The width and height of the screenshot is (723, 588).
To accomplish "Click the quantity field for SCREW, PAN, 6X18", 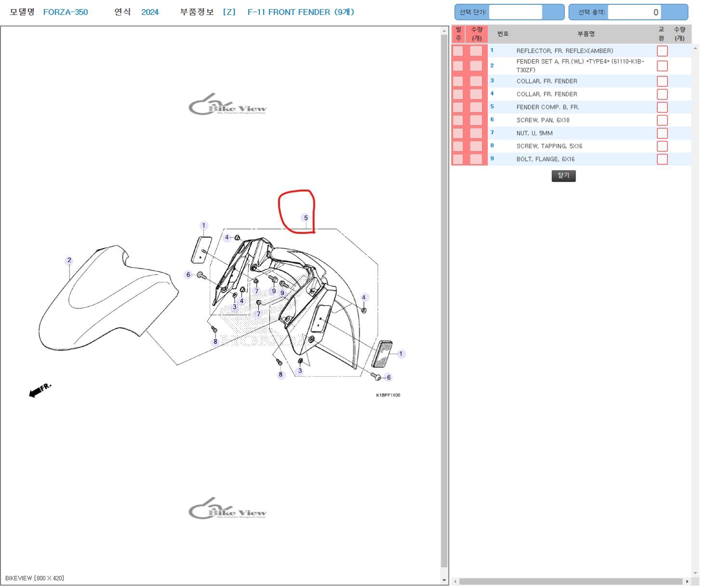I will (x=476, y=120).
